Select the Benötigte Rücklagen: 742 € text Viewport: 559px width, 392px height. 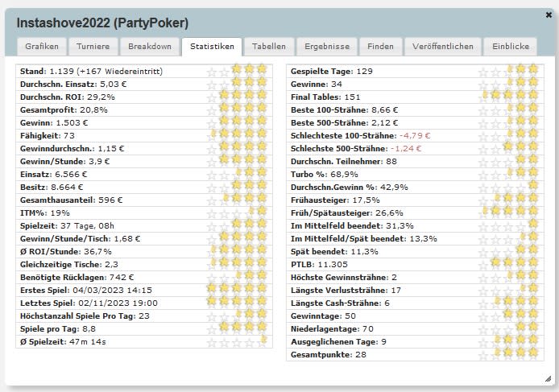coord(77,277)
